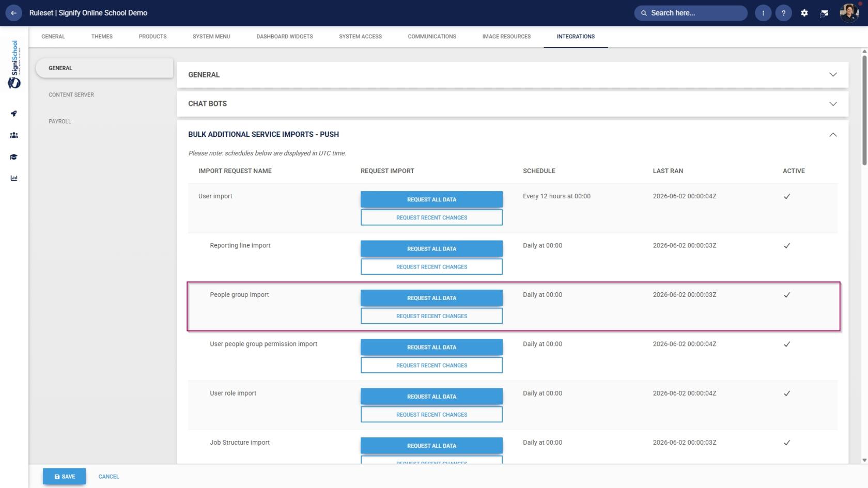Open the people group sidebar icon
The image size is (868, 488).
pyautogui.click(x=14, y=135)
